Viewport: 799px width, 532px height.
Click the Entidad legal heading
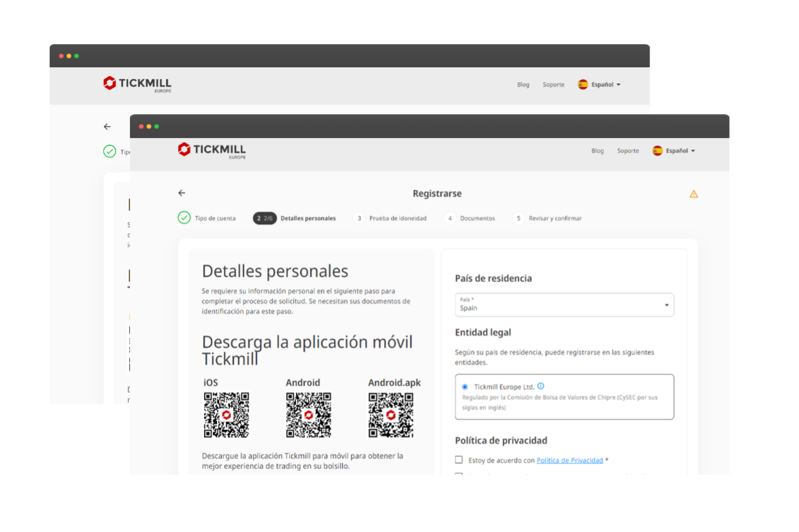click(x=483, y=332)
